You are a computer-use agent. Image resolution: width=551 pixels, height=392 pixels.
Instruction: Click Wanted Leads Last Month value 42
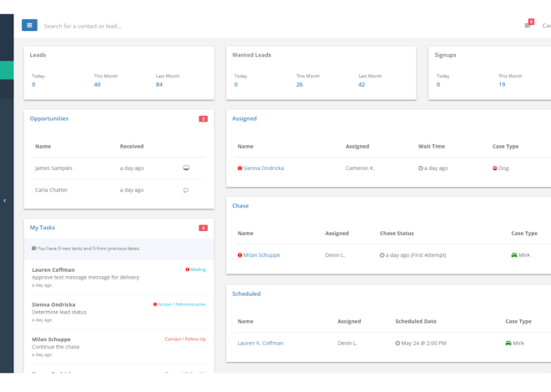[361, 84]
